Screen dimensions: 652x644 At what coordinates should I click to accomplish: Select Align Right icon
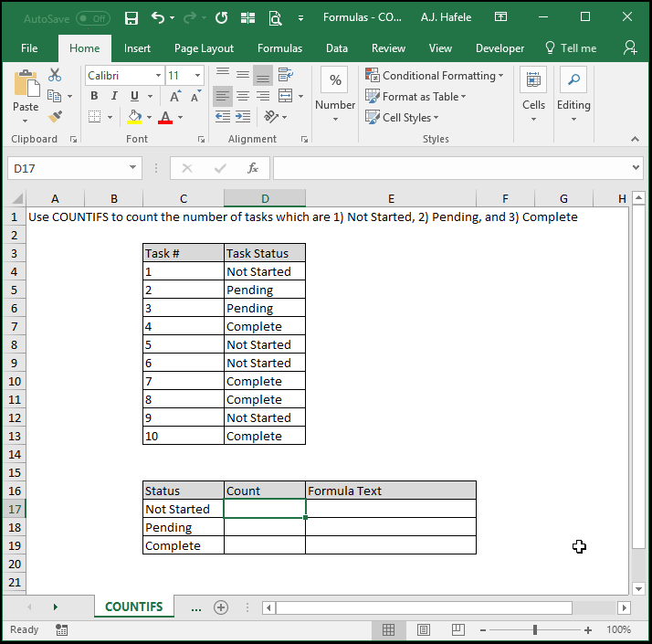tap(263, 96)
